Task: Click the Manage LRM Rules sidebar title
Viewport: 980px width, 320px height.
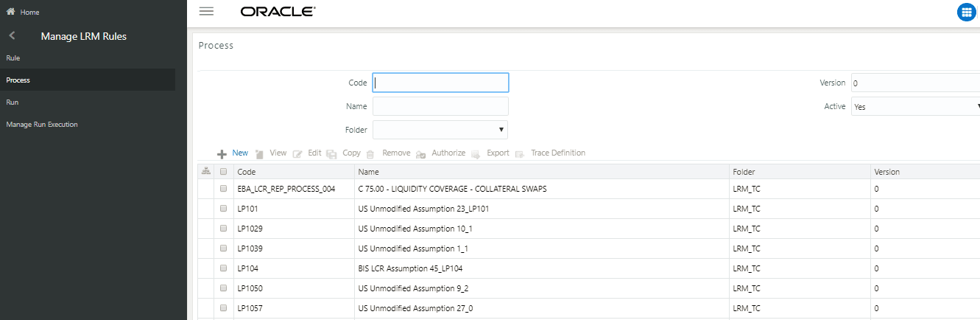Action: tap(84, 35)
